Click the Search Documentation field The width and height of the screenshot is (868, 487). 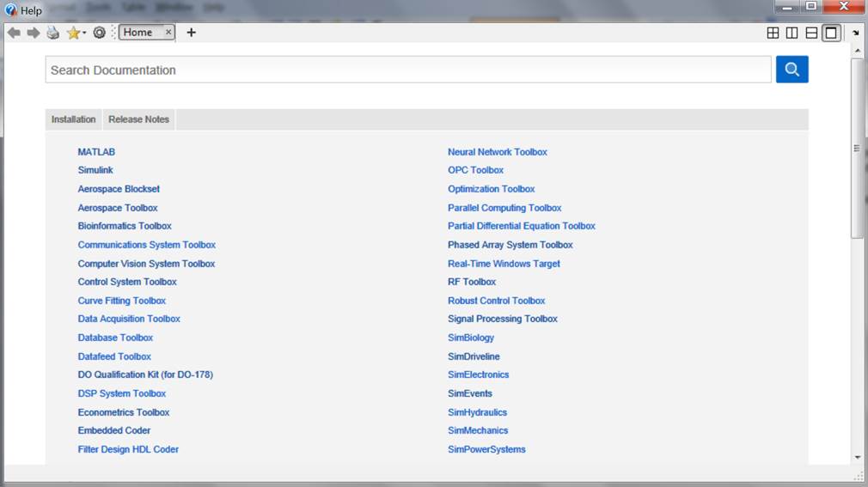(408, 70)
